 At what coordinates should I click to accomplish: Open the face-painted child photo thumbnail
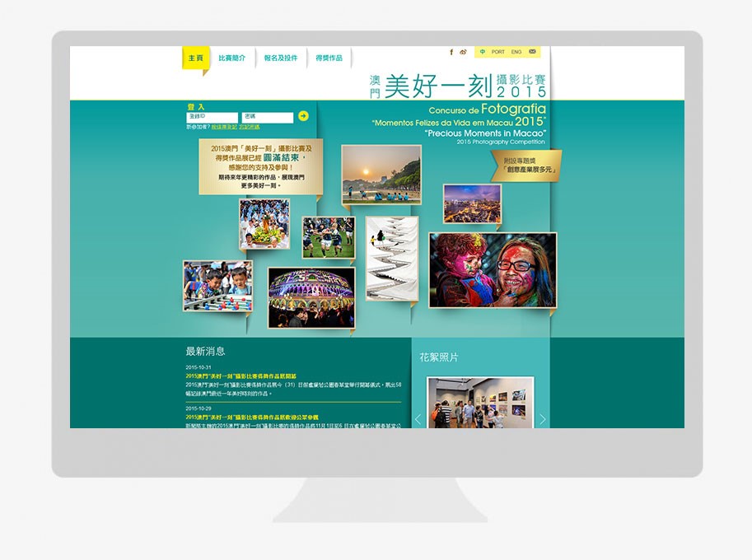[x=493, y=270]
